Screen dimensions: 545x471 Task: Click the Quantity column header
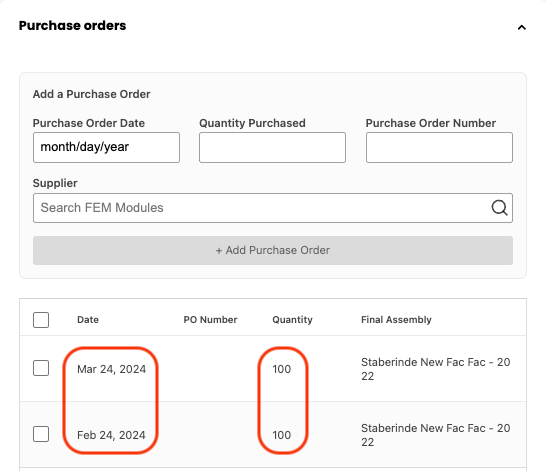[x=292, y=320]
